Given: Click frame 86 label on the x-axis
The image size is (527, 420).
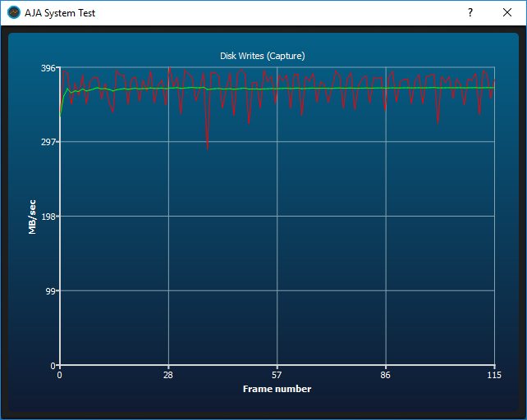Looking at the screenshot, I should click(x=386, y=376).
